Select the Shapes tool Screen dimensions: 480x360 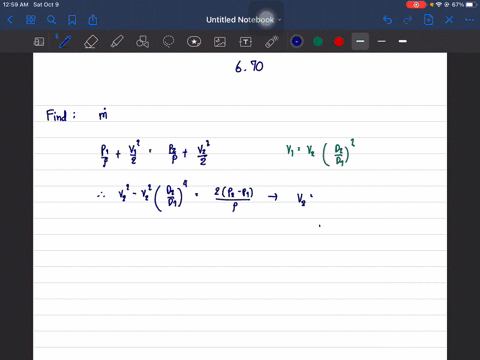click(142, 42)
